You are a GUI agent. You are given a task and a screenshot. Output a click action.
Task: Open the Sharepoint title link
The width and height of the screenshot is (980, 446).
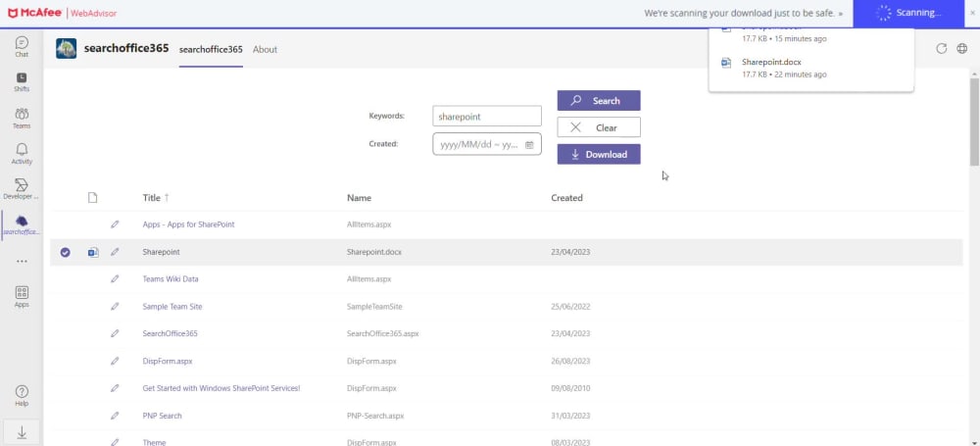click(162, 252)
